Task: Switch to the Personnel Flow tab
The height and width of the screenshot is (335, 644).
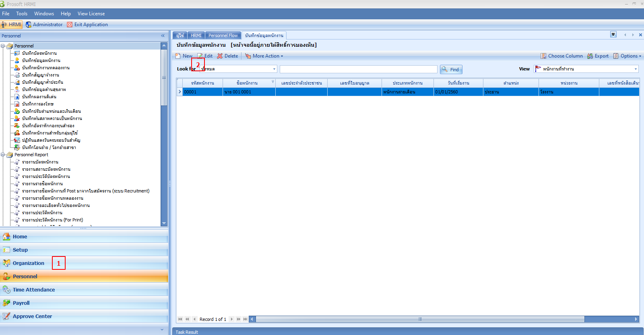Action: click(223, 35)
